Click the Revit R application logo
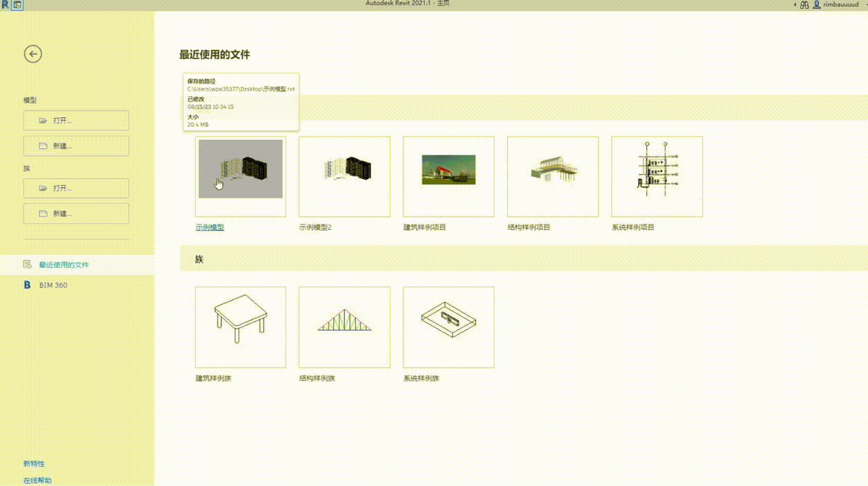The width and height of the screenshot is (868, 486). tap(5, 5)
